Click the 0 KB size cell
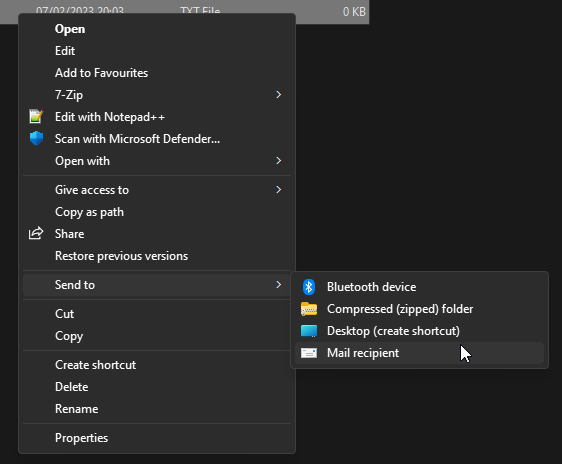Screen dimensions: 562x464 tap(354, 11)
